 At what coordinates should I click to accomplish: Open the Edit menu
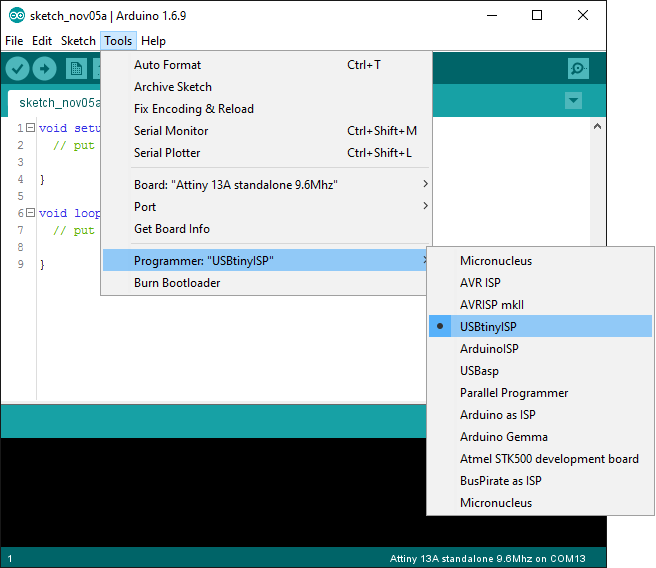(42, 41)
